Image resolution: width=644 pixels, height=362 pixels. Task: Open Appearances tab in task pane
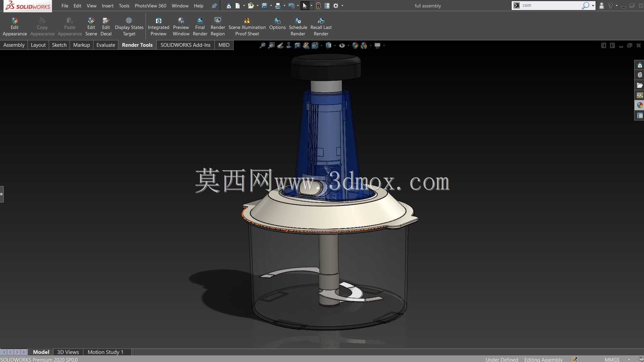pyautogui.click(x=640, y=105)
